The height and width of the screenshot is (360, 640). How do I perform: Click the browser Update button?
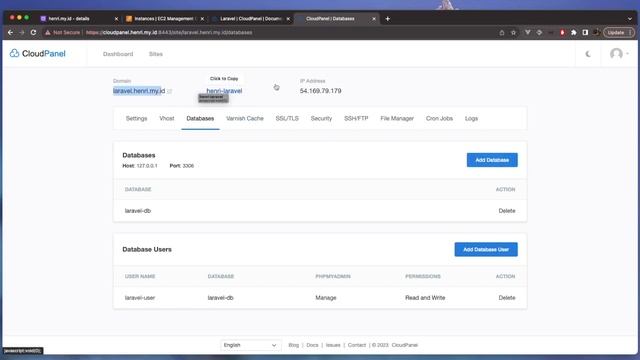619,32
